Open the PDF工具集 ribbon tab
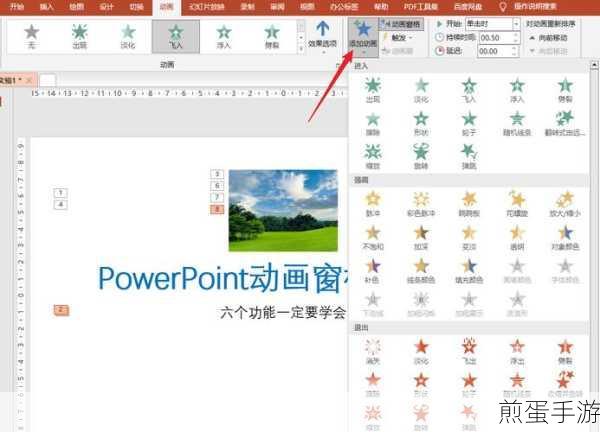This screenshot has height=432, width=600. pyautogui.click(x=420, y=7)
